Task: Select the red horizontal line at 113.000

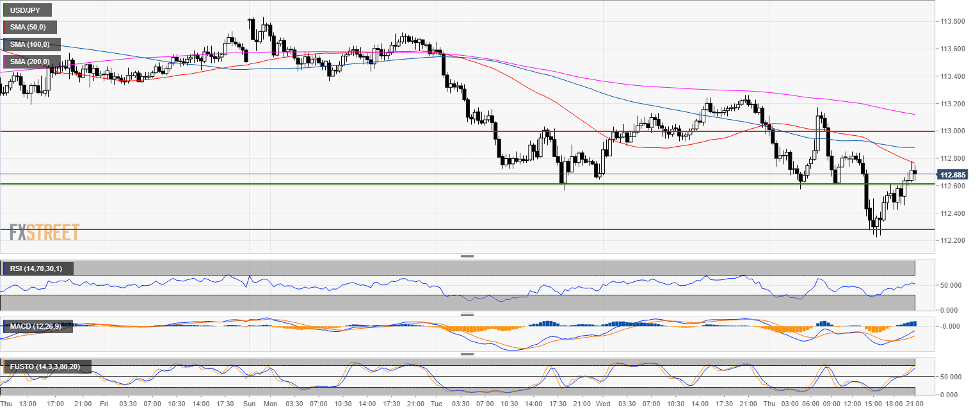Action: [384, 131]
